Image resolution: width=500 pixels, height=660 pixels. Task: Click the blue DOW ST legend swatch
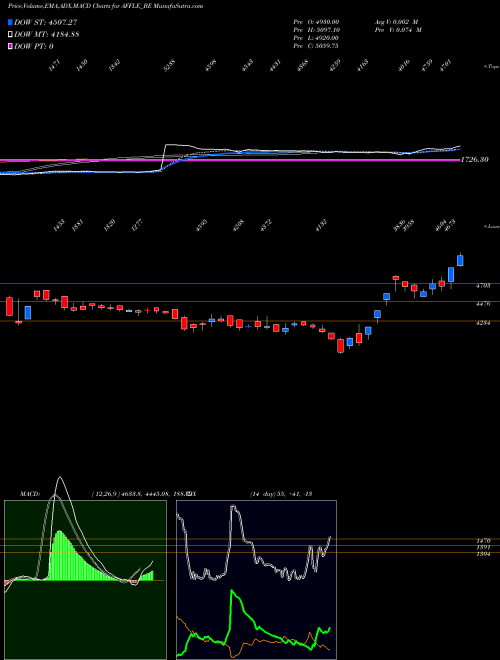tap(10, 22)
